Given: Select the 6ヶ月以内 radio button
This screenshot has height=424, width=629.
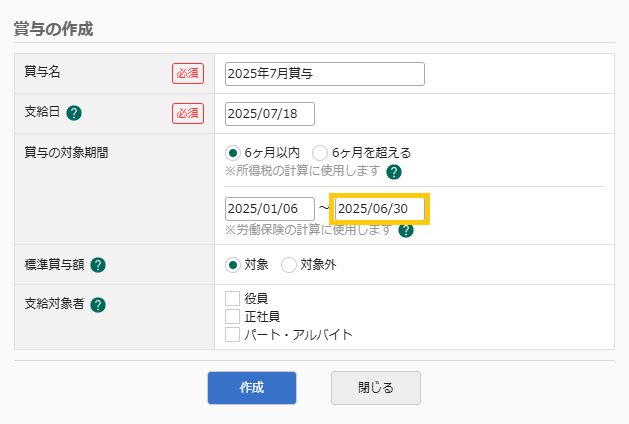Looking at the screenshot, I should (x=233, y=153).
